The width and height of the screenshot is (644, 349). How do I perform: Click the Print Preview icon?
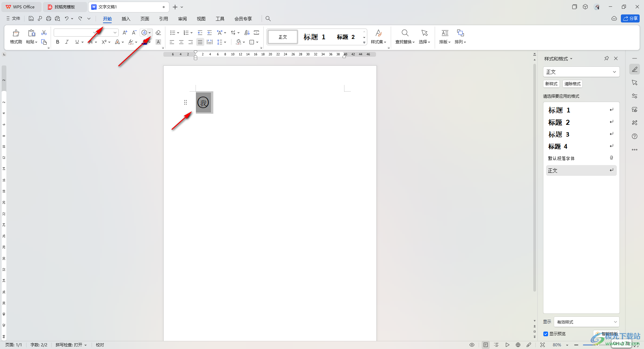(57, 18)
